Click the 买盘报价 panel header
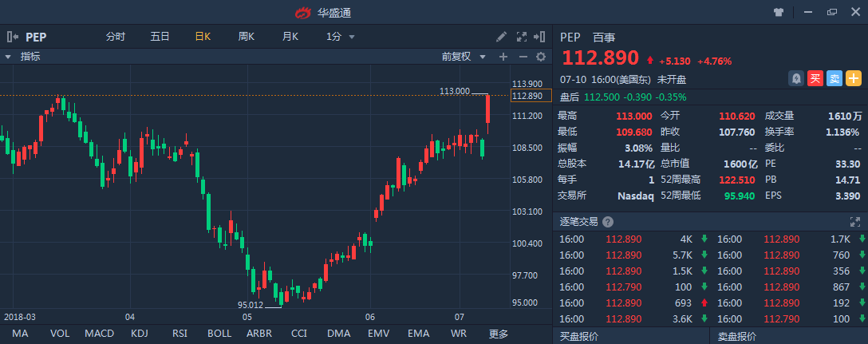This screenshot has height=344, width=868. point(579,336)
